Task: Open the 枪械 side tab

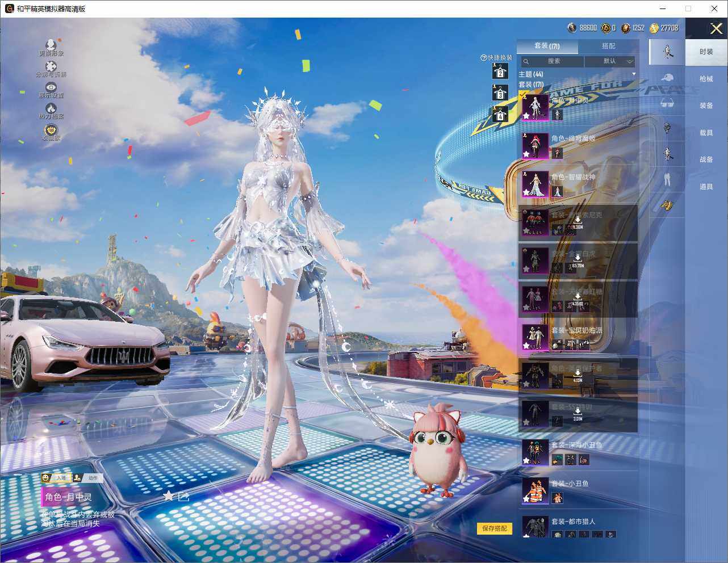Action: [x=706, y=79]
